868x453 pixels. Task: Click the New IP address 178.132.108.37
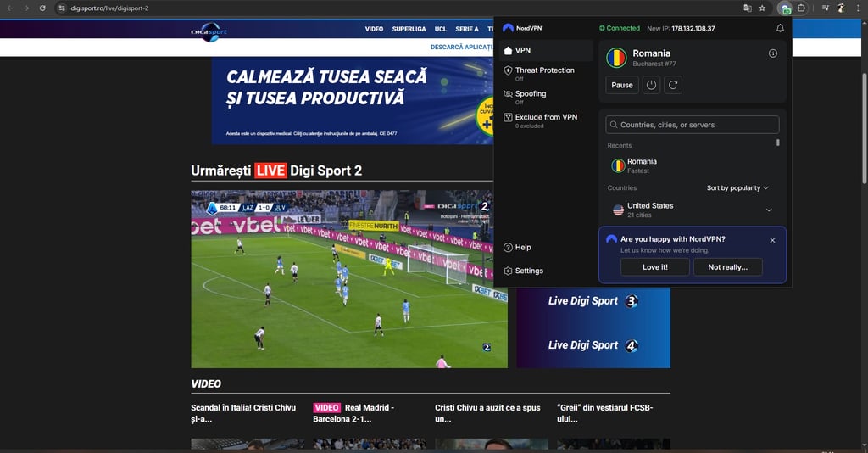click(693, 28)
